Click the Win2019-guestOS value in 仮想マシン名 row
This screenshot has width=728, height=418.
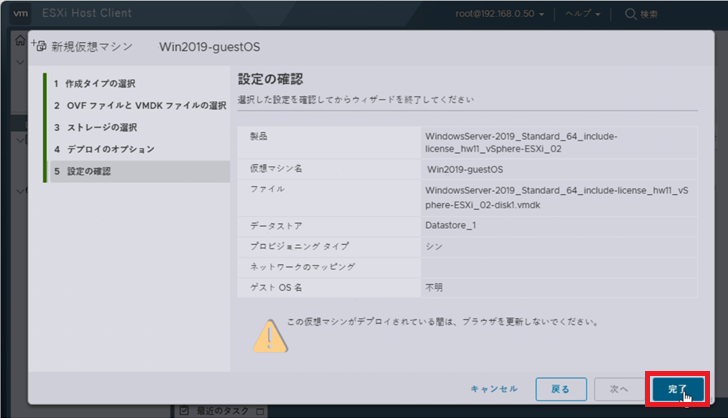(465, 170)
